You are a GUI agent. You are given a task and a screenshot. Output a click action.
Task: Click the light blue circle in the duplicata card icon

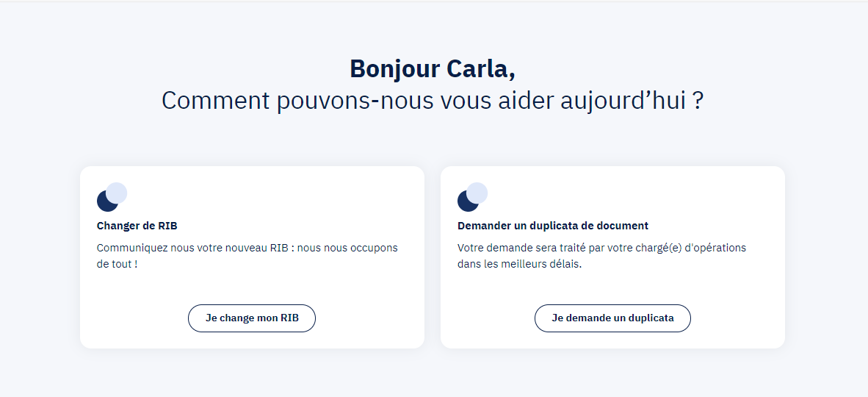478,192
